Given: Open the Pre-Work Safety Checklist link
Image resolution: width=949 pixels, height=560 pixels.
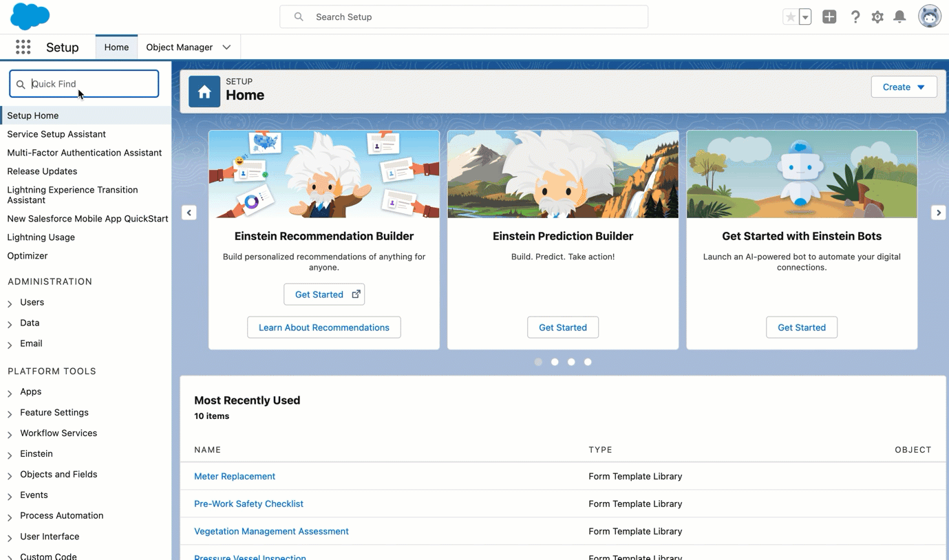Looking at the screenshot, I should (x=248, y=504).
